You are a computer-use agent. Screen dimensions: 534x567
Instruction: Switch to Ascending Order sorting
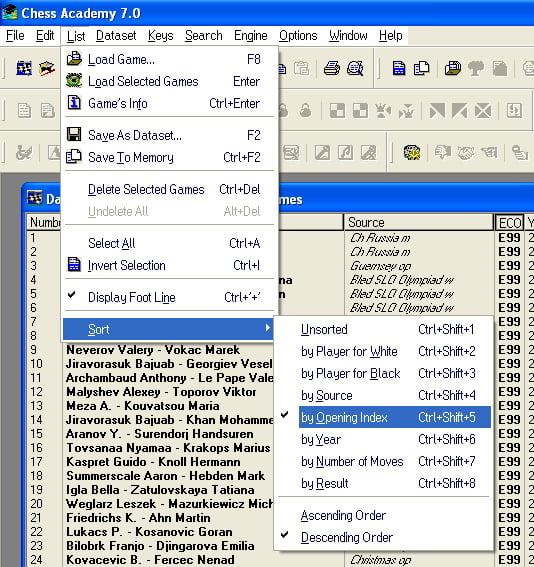(384, 515)
